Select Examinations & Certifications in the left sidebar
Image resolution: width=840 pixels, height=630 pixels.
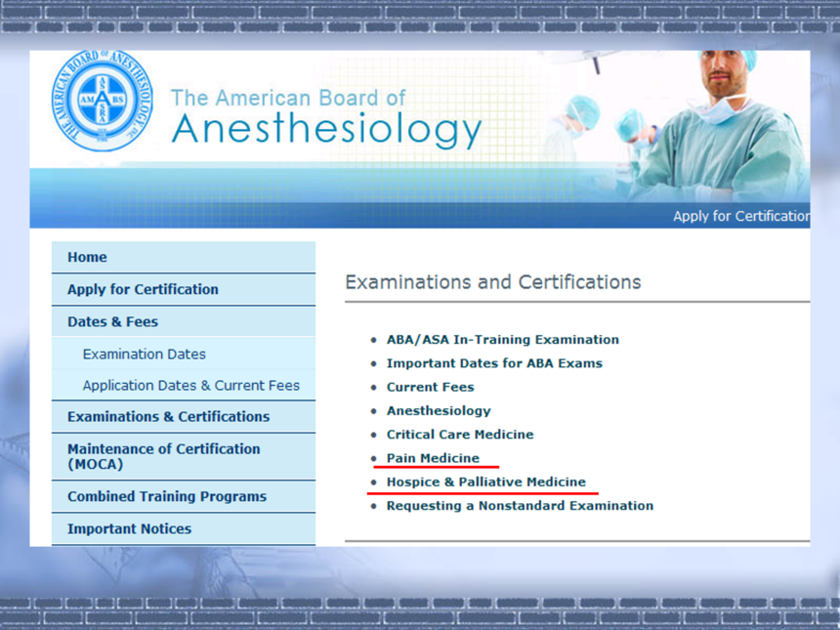click(168, 416)
